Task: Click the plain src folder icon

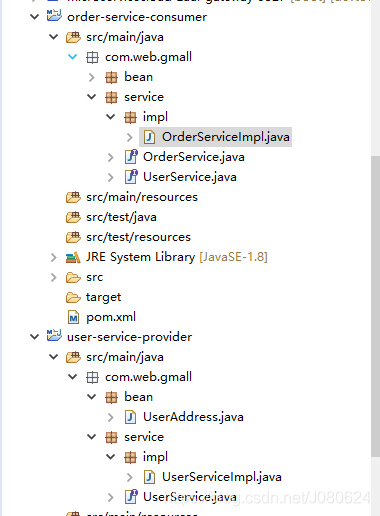Action: coord(73,277)
